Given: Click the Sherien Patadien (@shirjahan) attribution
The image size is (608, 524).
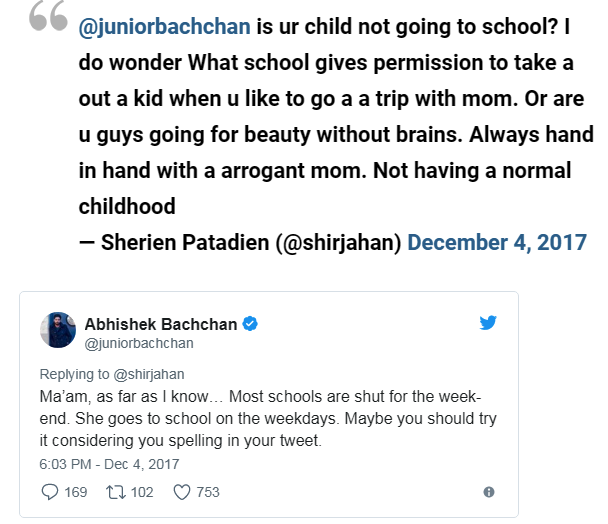Looking at the screenshot, I should click(251, 242).
